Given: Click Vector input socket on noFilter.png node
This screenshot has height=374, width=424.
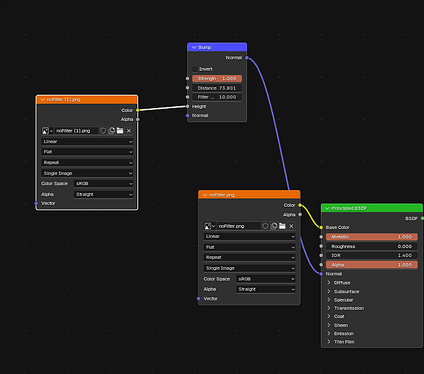Looking at the screenshot, I should tap(198, 299).
